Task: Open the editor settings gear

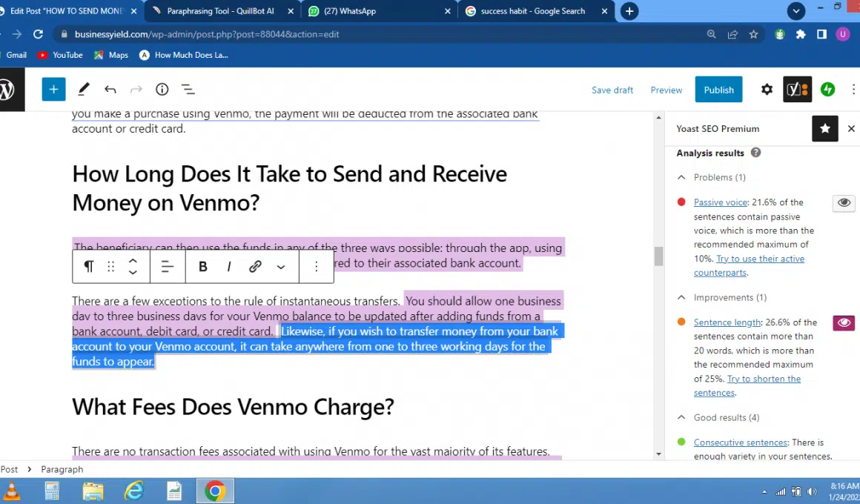Action: pyautogui.click(x=767, y=90)
